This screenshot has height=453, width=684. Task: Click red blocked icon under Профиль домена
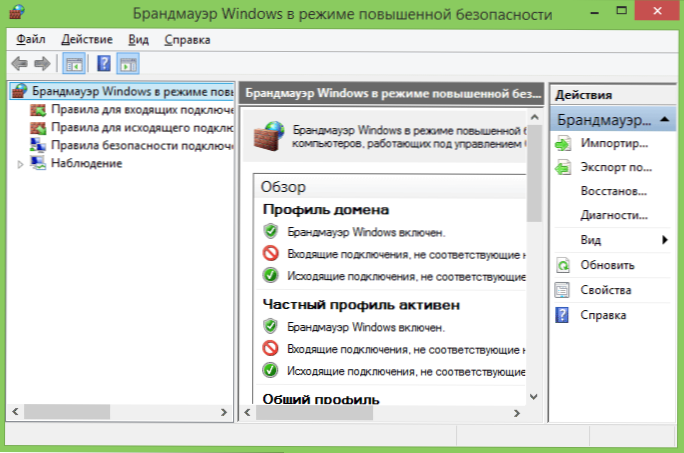[x=270, y=253]
